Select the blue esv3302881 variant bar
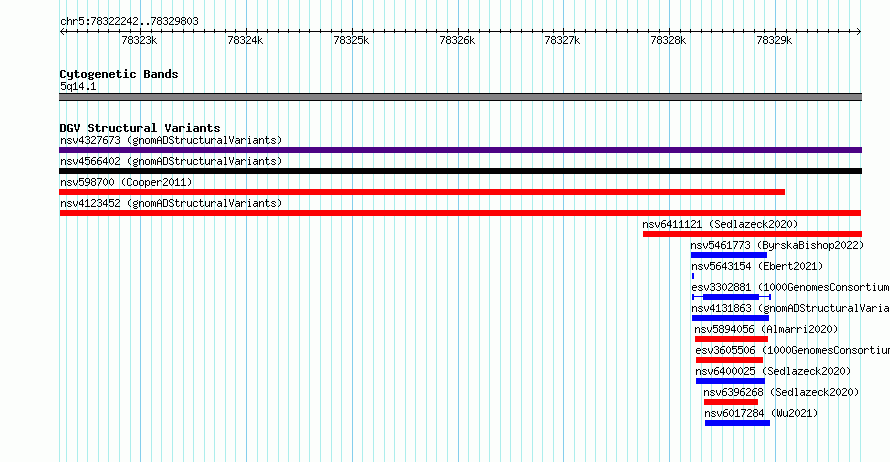 coord(731,297)
